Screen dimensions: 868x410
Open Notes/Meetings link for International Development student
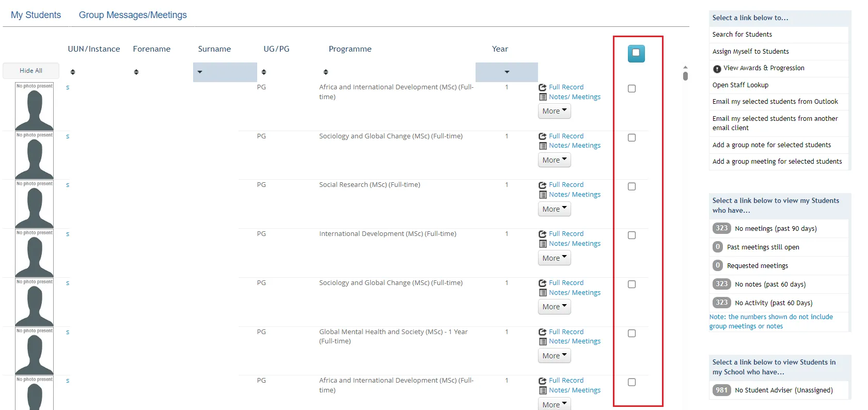tap(575, 244)
